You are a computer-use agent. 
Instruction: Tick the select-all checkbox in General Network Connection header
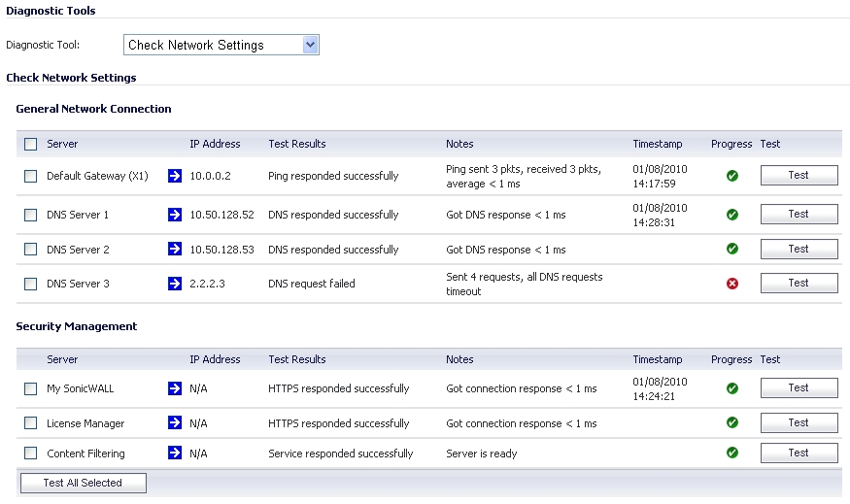pyautogui.click(x=31, y=145)
